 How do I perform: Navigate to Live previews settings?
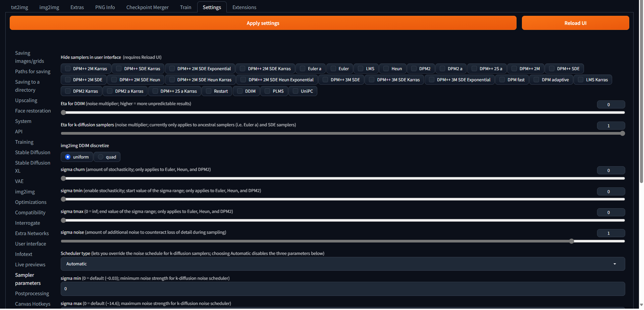30,265
